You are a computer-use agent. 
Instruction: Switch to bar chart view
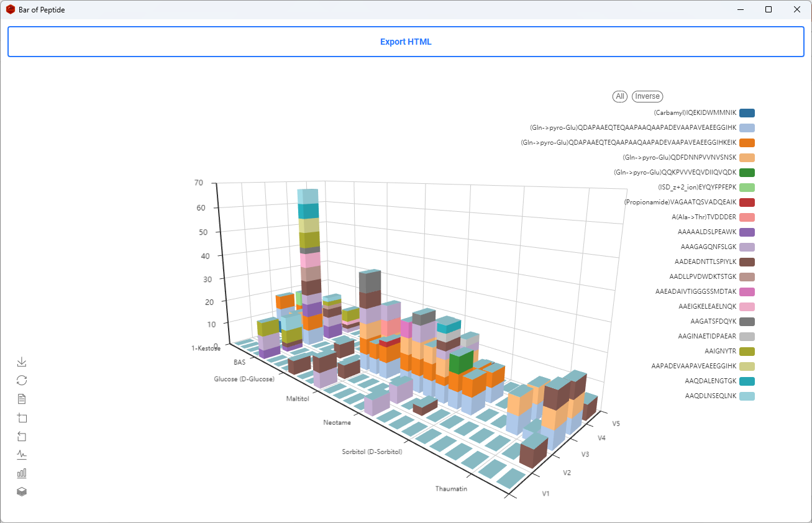click(x=22, y=473)
